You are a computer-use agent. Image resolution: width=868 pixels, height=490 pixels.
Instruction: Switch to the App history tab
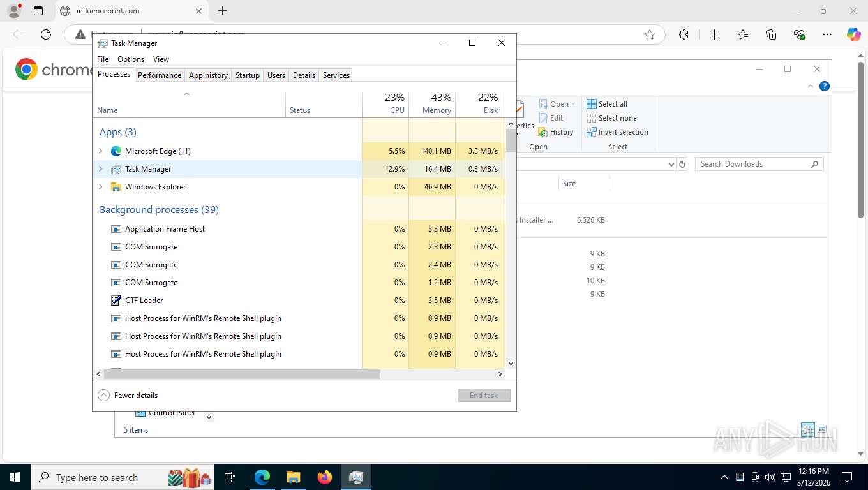208,75
